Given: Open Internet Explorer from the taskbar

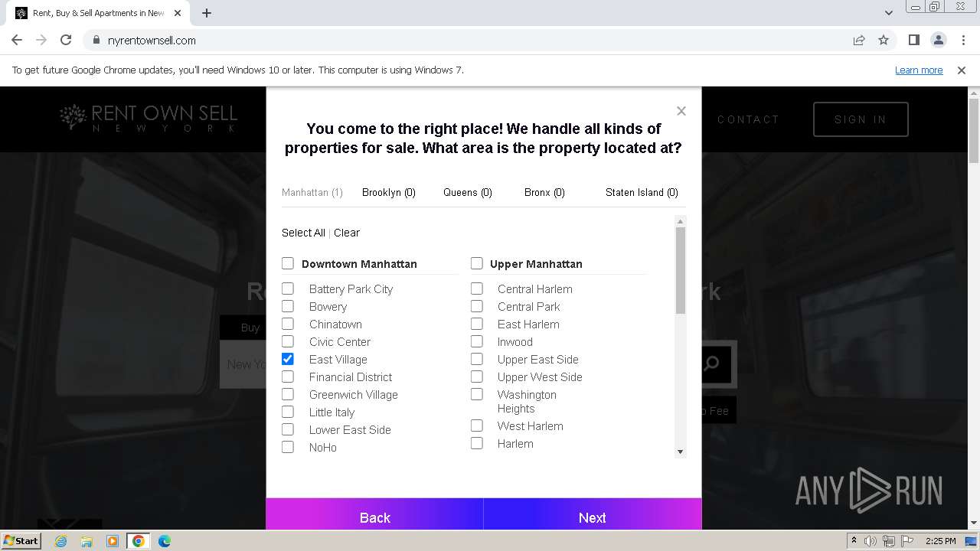Looking at the screenshot, I should pyautogui.click(x=60, y=541).
